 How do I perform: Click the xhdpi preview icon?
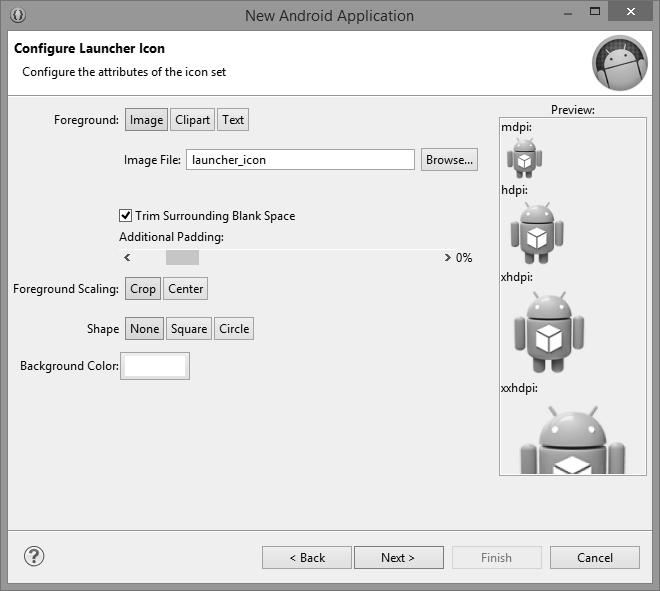coord(549,332)
